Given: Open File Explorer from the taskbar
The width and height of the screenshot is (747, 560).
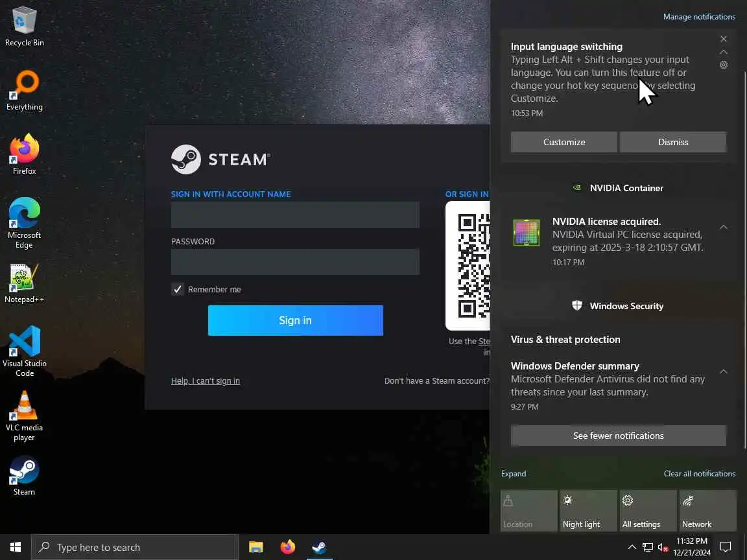Looking at the screenshot, I should [256, 547].
